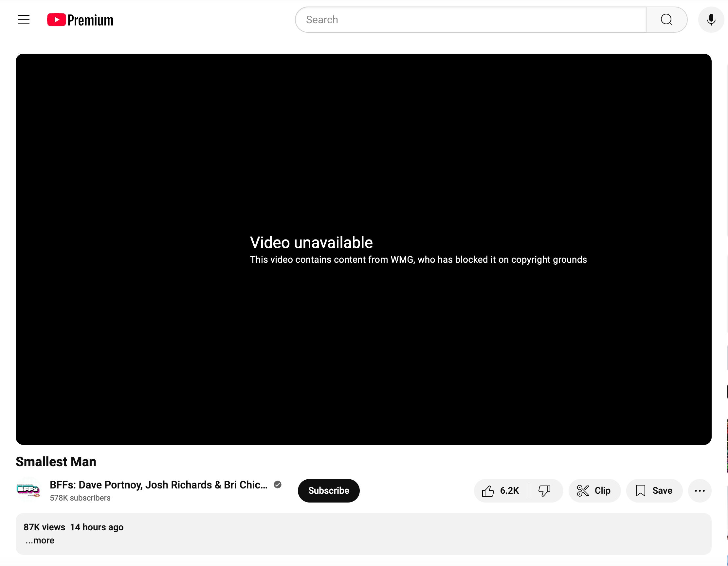Click the search magnifier button
This screenshot has height=566, width=728.
click(666, 20)
